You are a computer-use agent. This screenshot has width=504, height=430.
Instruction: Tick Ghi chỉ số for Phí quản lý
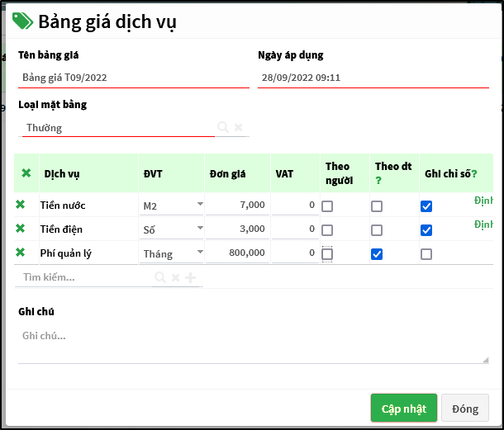(426, 254)
